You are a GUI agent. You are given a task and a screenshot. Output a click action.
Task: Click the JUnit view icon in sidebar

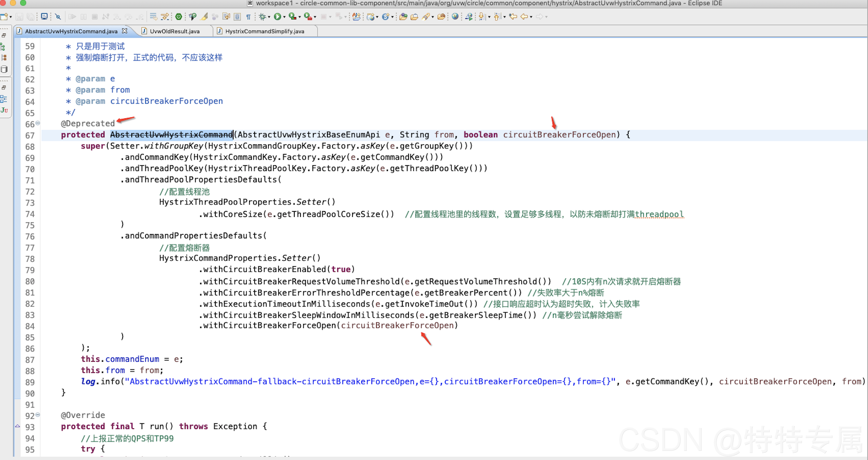click(x=4, y=110)
